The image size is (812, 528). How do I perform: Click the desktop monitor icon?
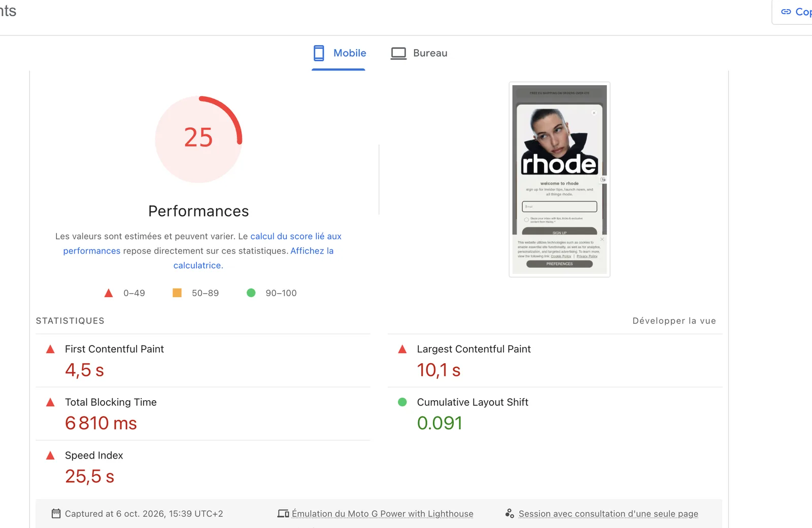[x=398, y=53]
